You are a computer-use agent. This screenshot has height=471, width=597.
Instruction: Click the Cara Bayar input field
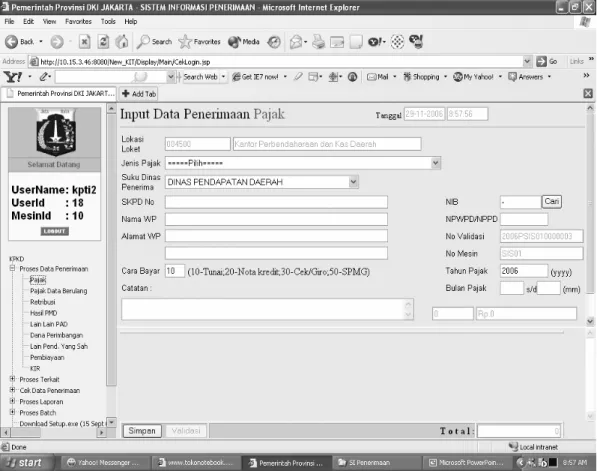coord(175,271)
